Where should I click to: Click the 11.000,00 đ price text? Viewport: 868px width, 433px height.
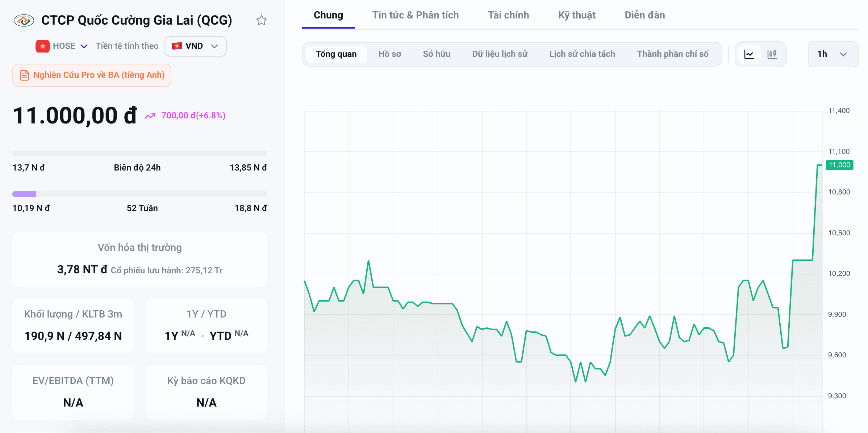(75, 116)
